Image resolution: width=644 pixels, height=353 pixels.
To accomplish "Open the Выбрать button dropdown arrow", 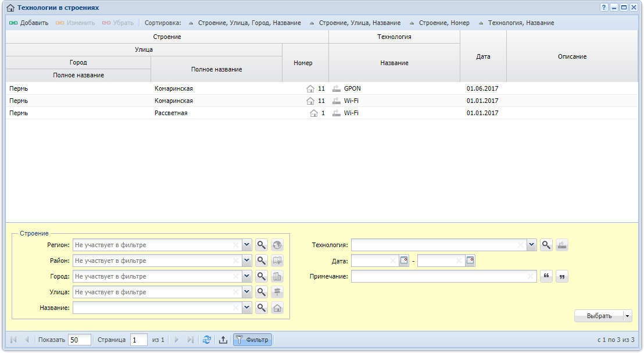I will [x=628, y=316].
